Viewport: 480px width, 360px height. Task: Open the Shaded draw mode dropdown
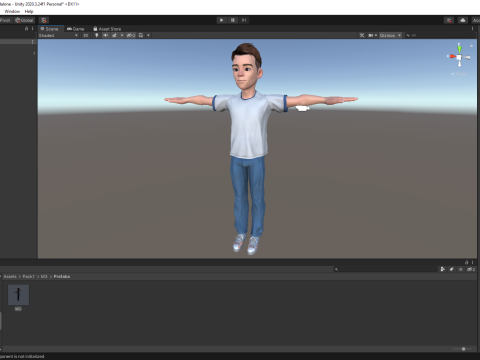coord(58,35)
